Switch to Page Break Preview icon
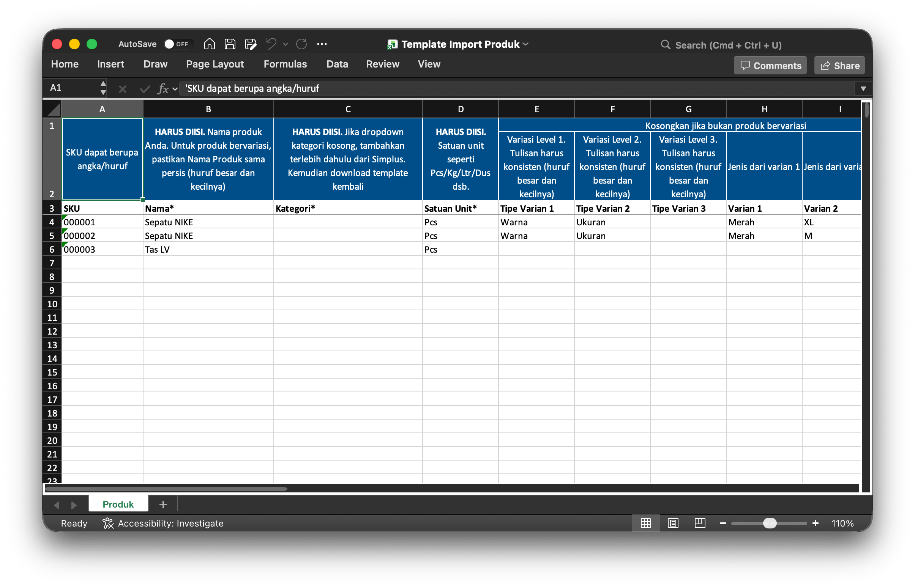The width and height of the screenshot is (915, 588). pos(699,523)
